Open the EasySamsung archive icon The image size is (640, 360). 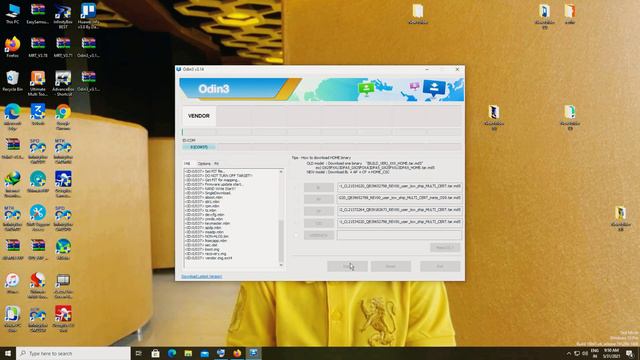click(38, 13)
